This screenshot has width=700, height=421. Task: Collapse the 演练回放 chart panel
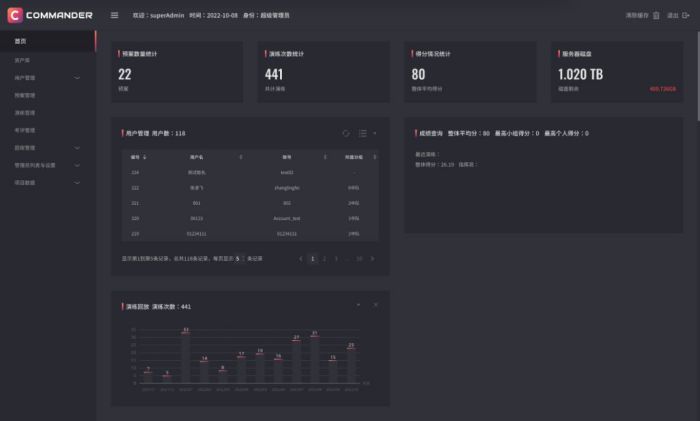coord(358,304)
